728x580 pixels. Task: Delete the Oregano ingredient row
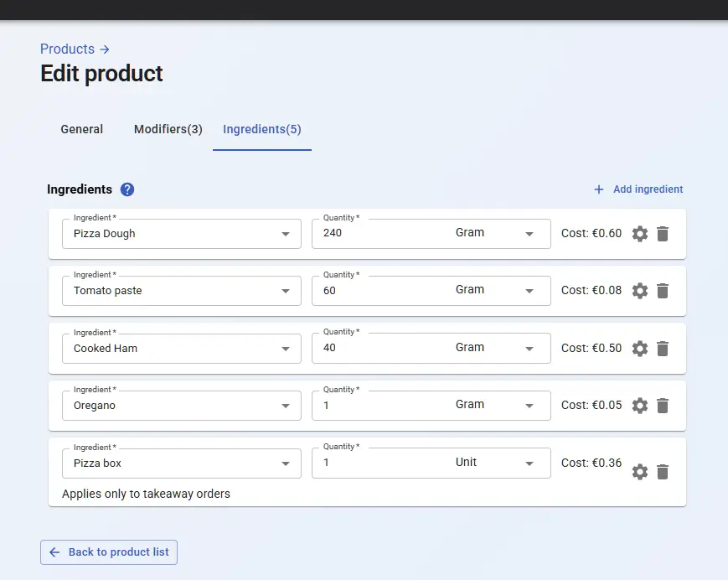(x=663, y=406)
